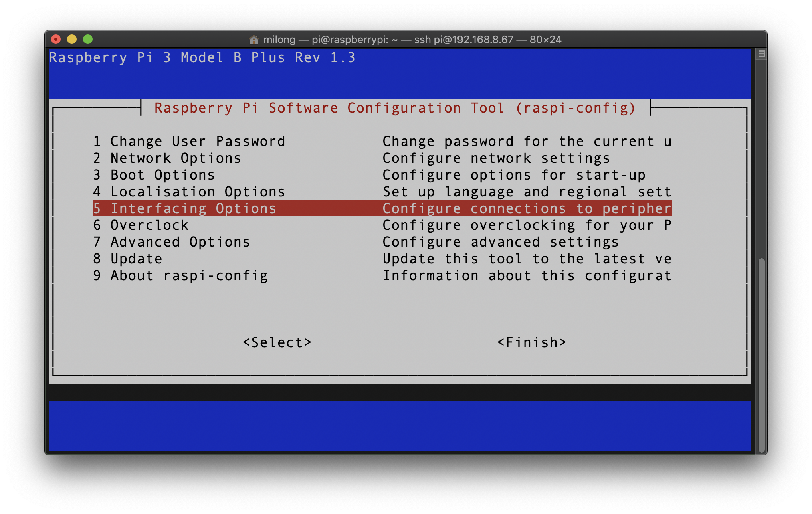The width and height of the screenshot is (812, 514).
Task: Click description 'Set up language and regional sett'
Action: point(527,192)
